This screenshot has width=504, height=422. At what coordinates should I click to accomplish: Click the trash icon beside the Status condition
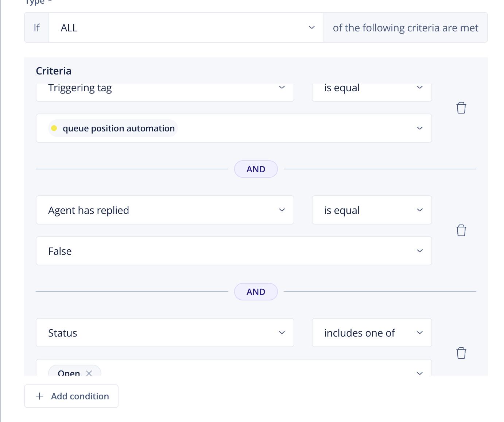pyautogui.click(x=461, y=353)
